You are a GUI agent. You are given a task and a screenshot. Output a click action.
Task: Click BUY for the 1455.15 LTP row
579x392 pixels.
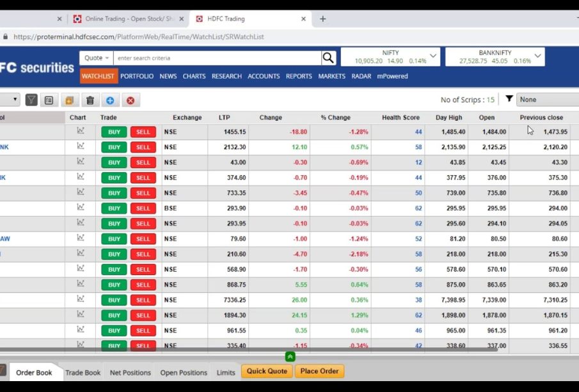click(114, 132)
